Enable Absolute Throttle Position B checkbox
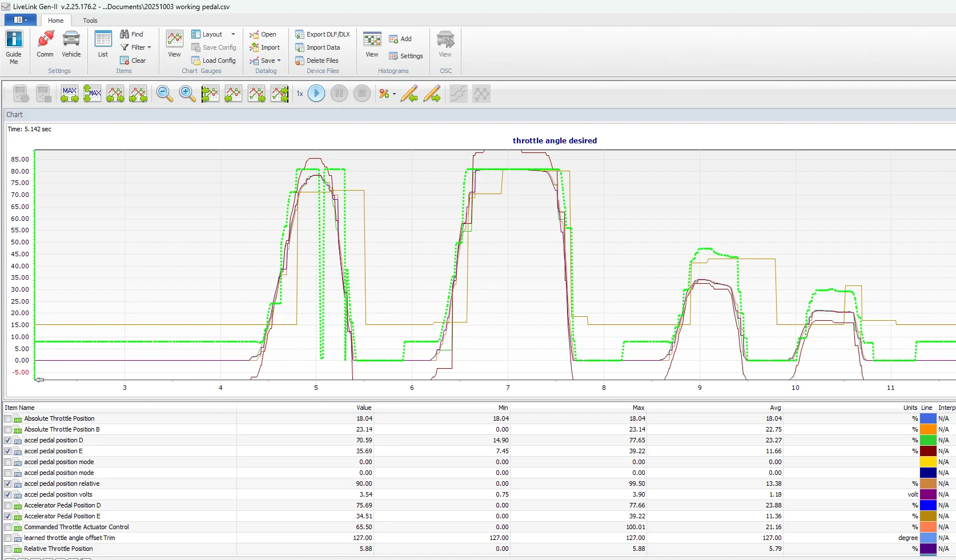Image resolution: width=956 pixels, height=560 pixels. pos(8,429)
